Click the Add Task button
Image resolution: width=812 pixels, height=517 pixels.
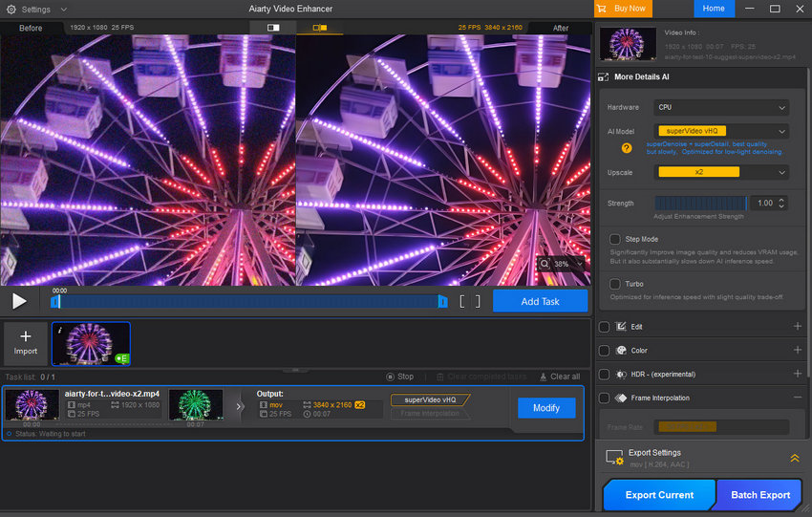tap(540, 301)
